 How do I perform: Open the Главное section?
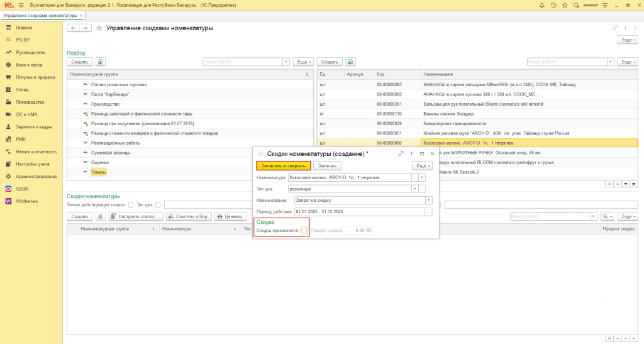24,28
